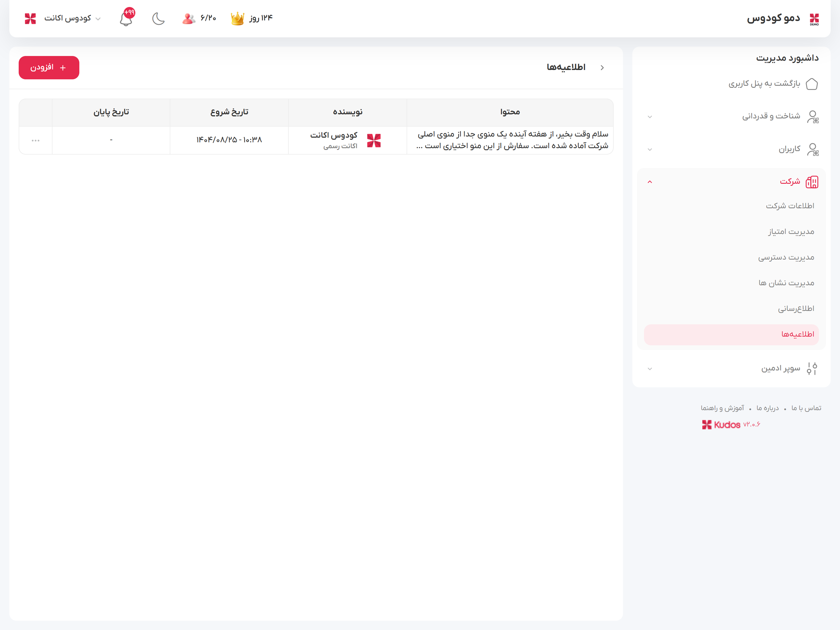Click the company building icon in sidebar

[811, 182]
